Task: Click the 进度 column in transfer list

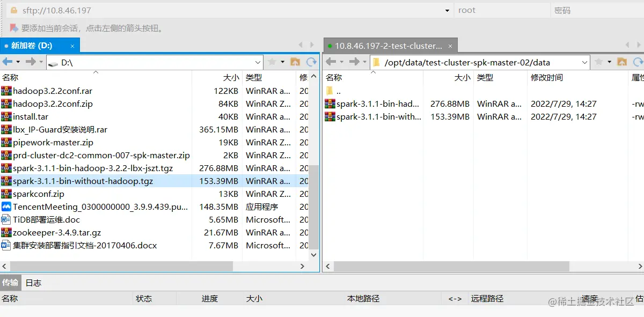Action: pyautogui.click(x=210, y=298)
